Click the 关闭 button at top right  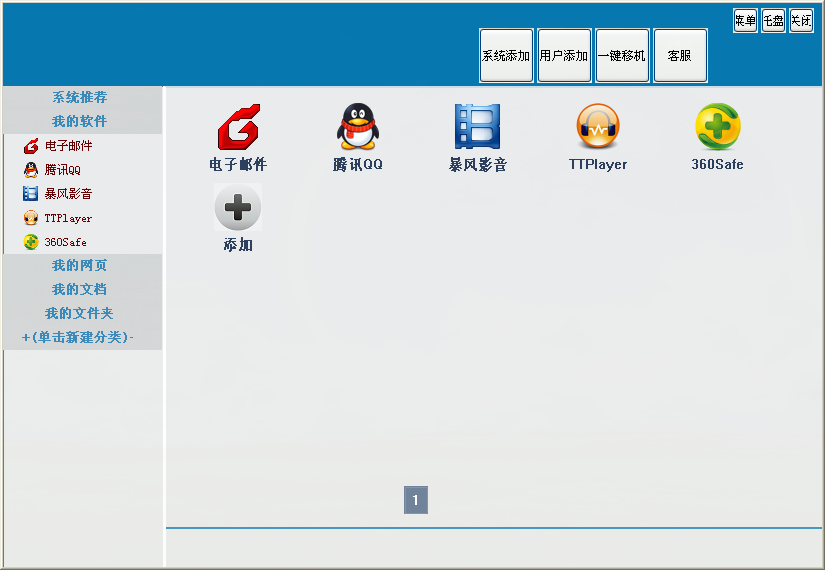[801, 21]
